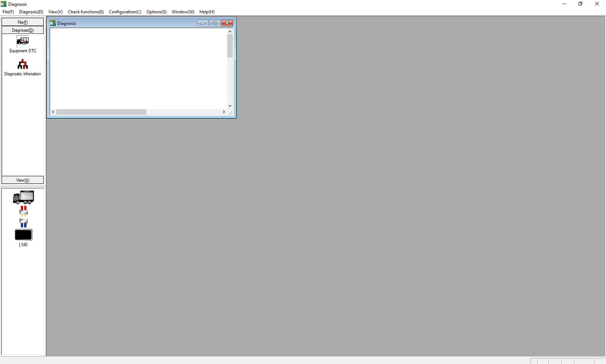
Task: Click the blue connector plug icon
Action: tap(23, 223)
